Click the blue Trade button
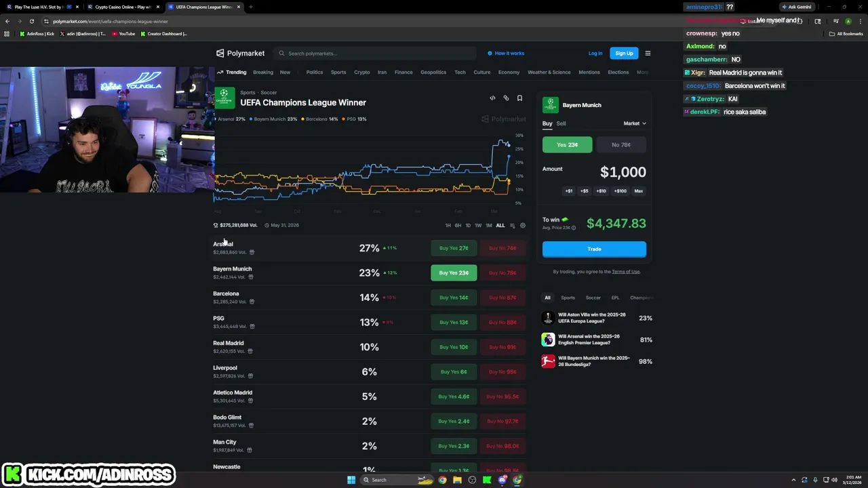The height and width of the screenshot is (488, 868). click(594, 249)
